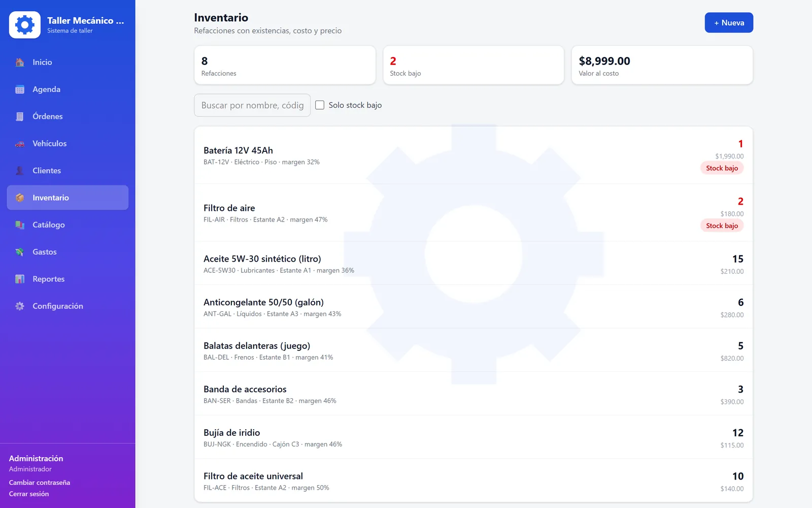Click the Inicio house icon

20,62
